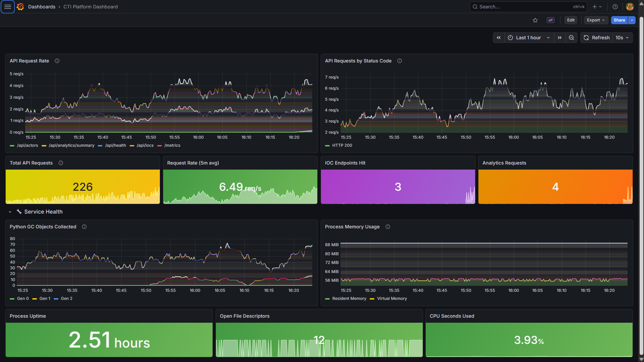Toggle the /api/actors series in the legend
The height and width of the screenshot is (362, 644).
(28, 145)
